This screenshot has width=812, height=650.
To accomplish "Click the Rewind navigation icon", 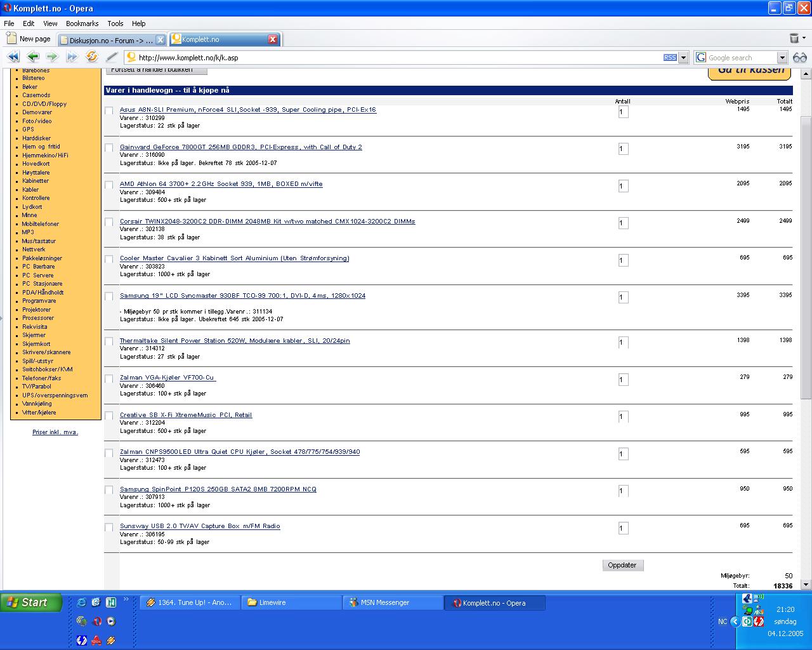I will point(13,57).
